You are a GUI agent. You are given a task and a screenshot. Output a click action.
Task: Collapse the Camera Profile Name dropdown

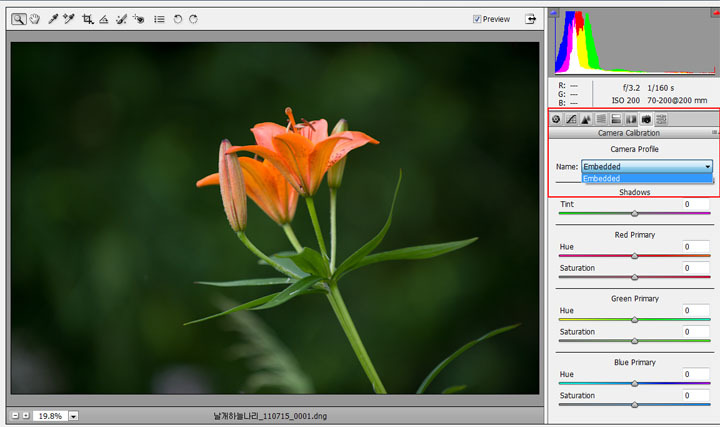coord(707,167)
